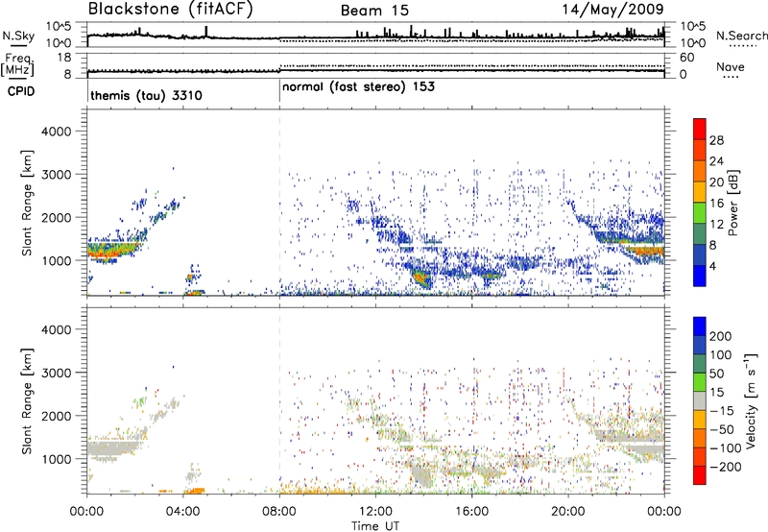
Task: Click the 'CPID' row label
Action: 21,91
